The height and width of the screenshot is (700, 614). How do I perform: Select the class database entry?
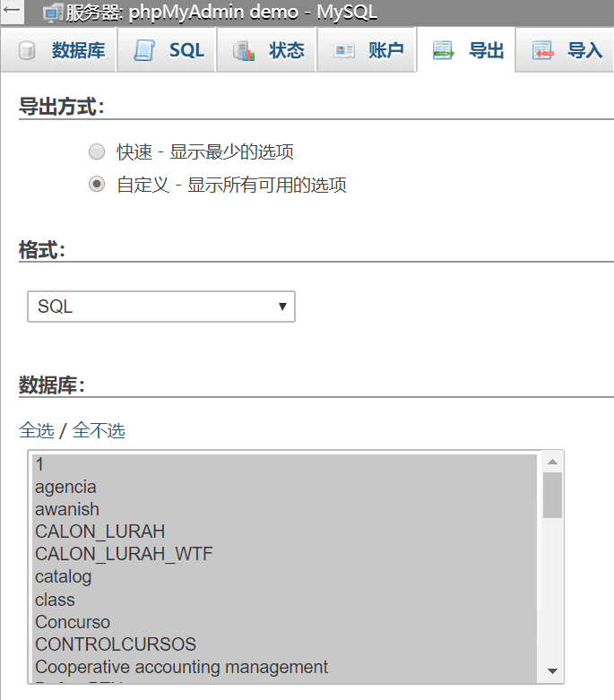[x=285, y=599]
